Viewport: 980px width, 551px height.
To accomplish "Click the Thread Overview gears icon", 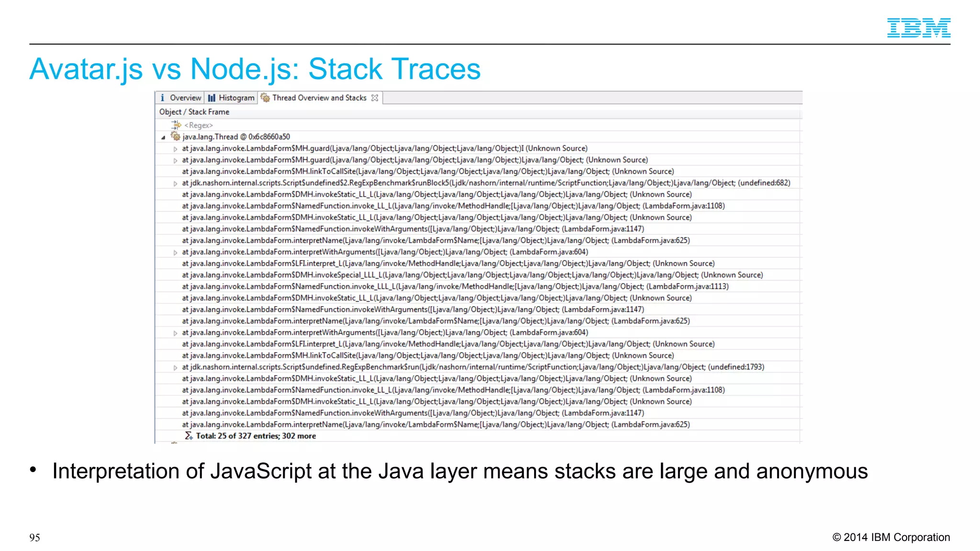I will tap(265, 98).
